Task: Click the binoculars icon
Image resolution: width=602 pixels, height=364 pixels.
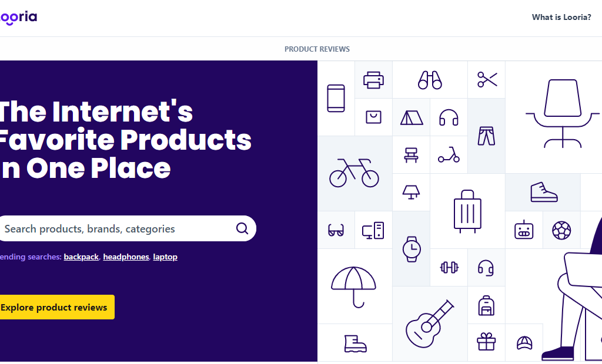Action: (430, 80)
